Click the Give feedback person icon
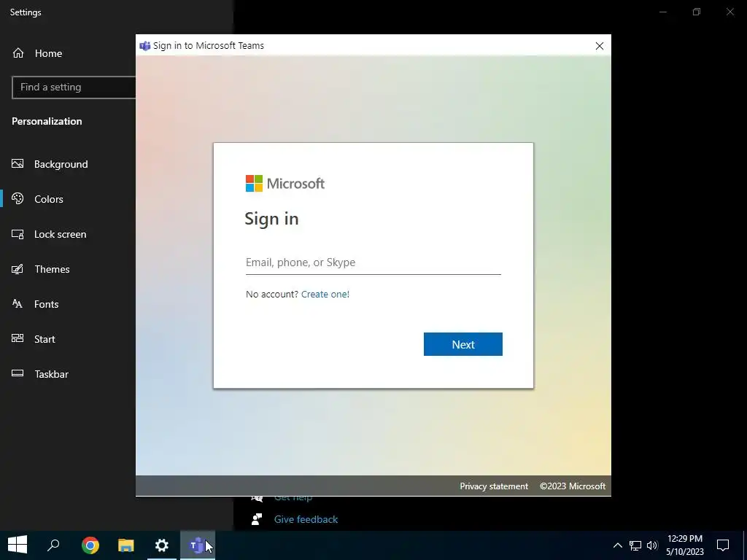The height and width of the screenshot is (560, 747). (257, 519)
